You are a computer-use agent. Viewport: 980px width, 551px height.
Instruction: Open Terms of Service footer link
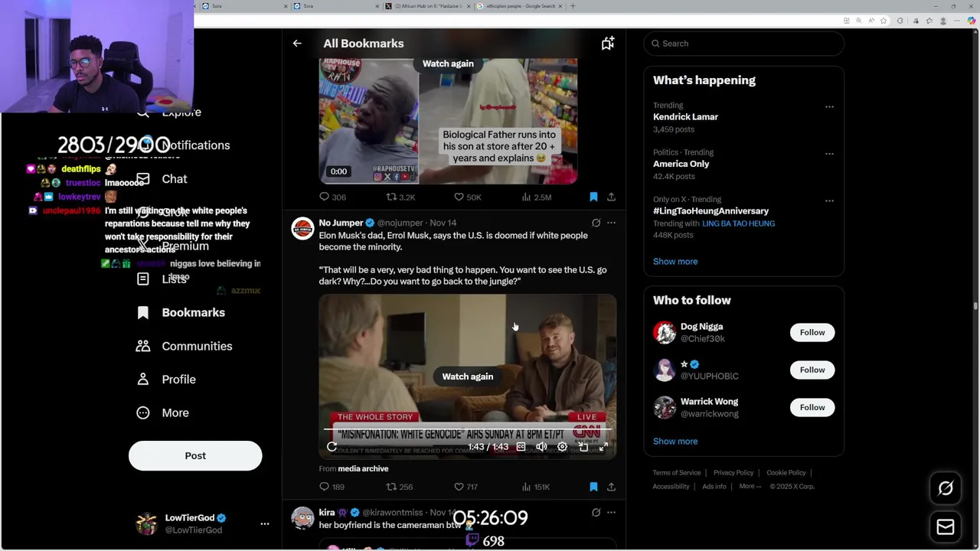pos(677,473)
